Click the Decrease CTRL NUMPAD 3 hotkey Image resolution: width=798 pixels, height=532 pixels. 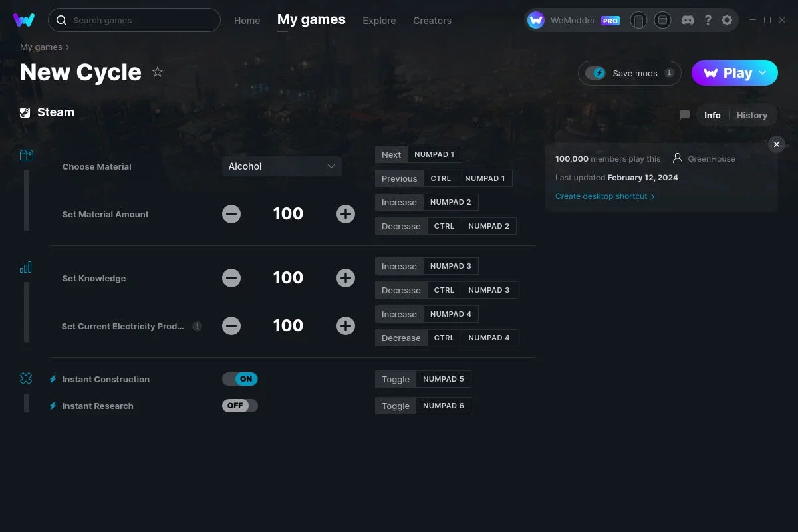coord(446,290)
